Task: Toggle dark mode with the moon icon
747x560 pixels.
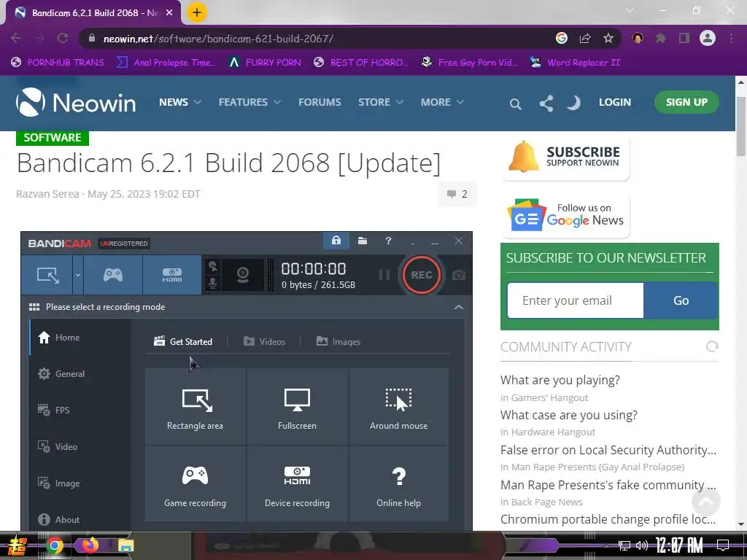Action: (573, 102)
